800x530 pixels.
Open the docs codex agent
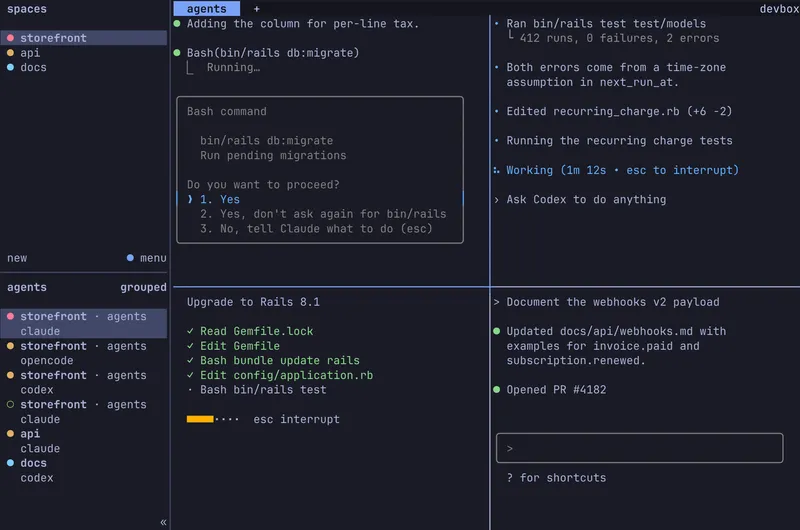point(84,470)
